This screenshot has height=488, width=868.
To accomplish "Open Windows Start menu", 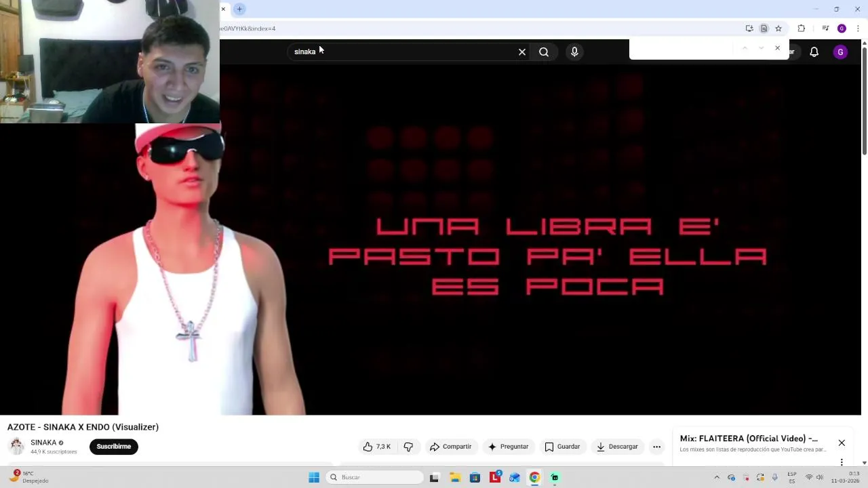I will 314,477.
